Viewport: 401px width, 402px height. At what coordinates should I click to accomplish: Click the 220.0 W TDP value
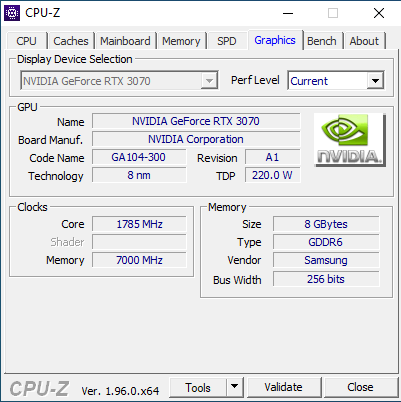coord(272,175)
